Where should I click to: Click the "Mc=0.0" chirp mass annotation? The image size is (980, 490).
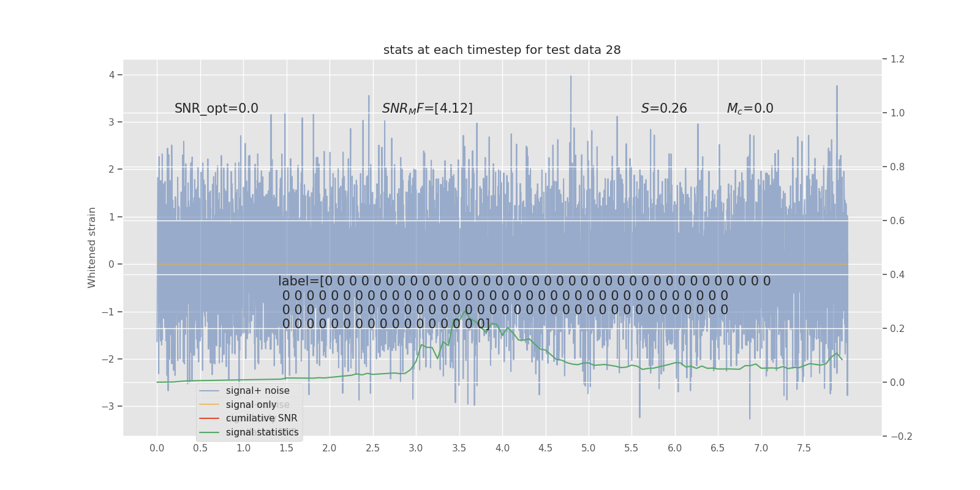[x=750, y=108]
